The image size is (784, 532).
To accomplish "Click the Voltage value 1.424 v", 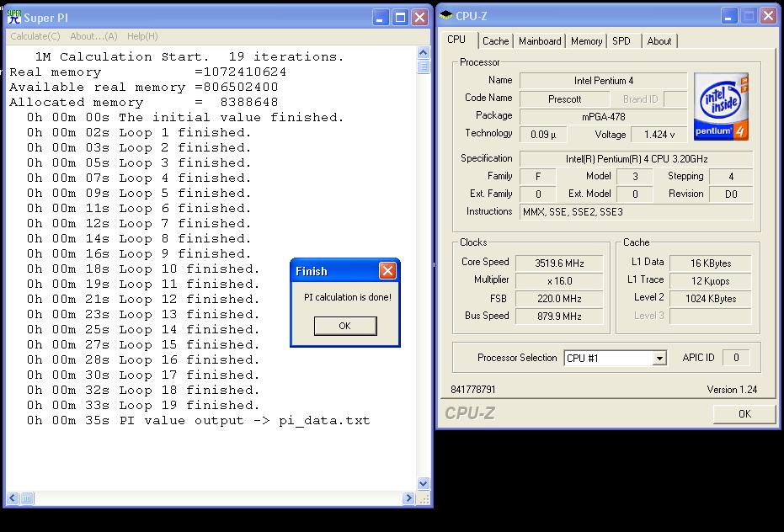I will 659,135.
